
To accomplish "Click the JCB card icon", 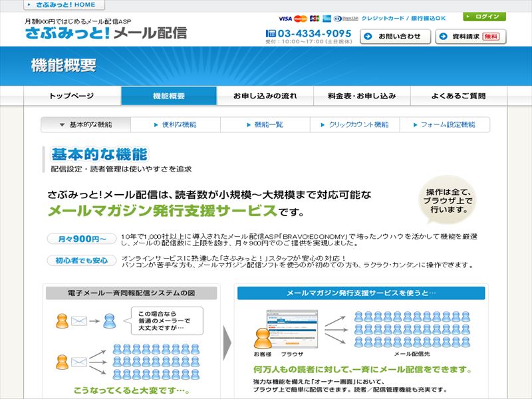I will tap(315, 19).
